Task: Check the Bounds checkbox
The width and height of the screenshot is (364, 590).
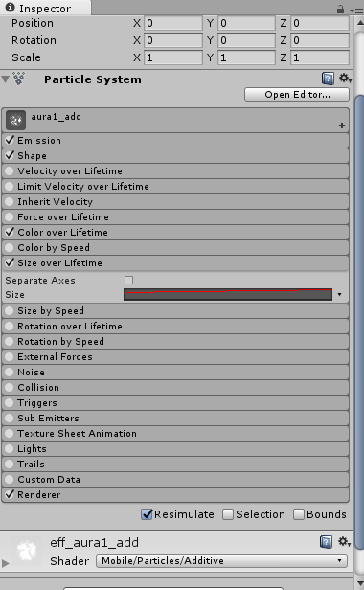Action: (x=299, y=514)
